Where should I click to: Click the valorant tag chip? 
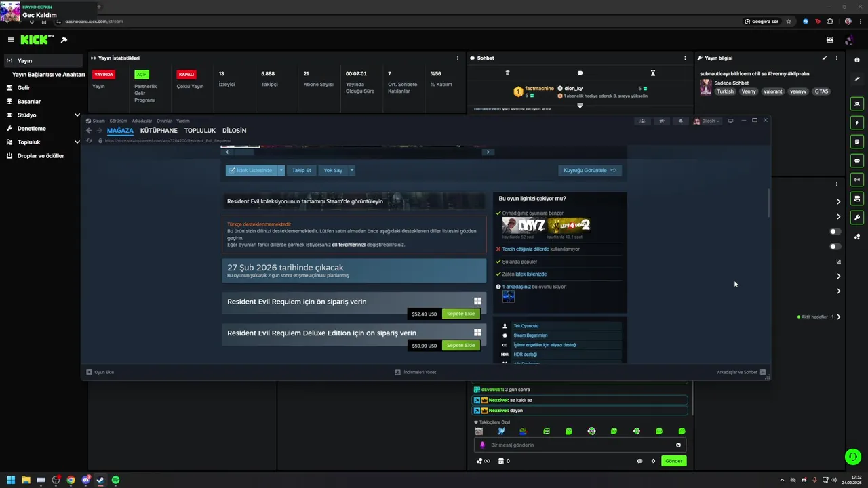pyautogui.click(x=772, y=91)
